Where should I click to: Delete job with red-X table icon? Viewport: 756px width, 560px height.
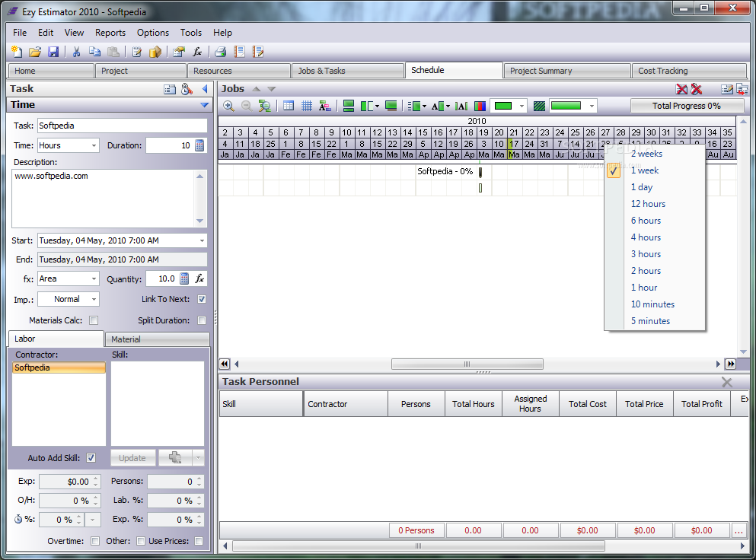(681, 89)
